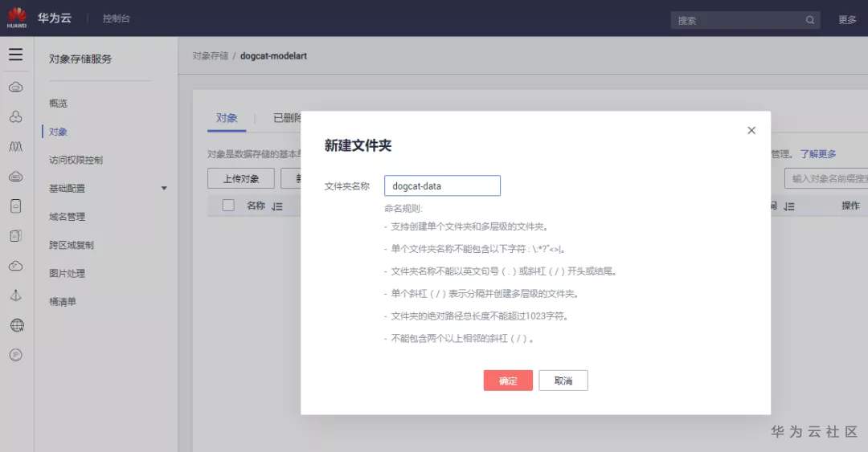
Task: Open 基础配置 menu item
Action: tap(67, 188)
